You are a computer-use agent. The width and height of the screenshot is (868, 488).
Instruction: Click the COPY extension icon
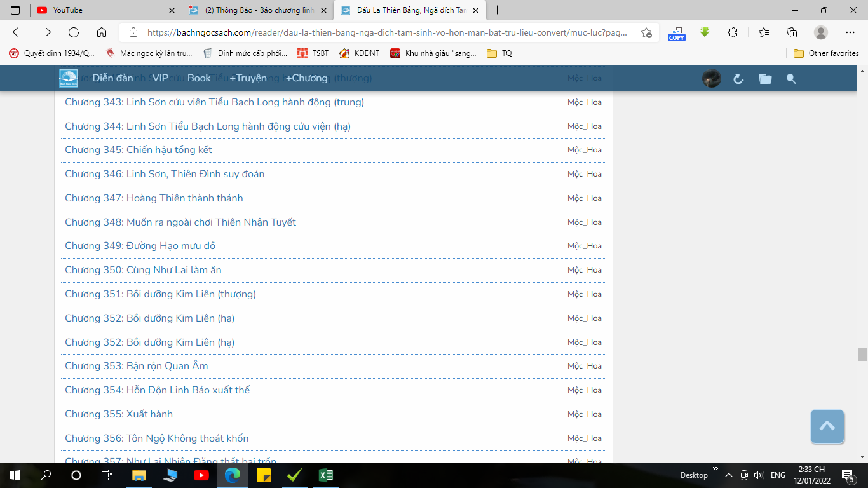tap(676, 33)
